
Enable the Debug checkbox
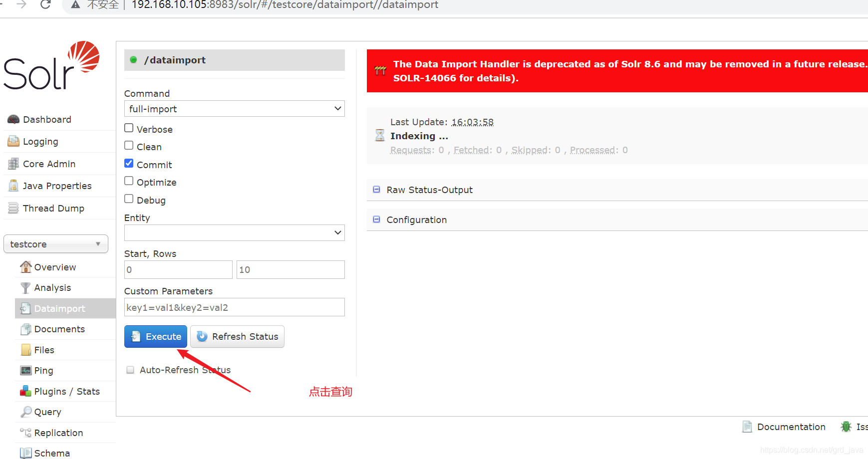coord(129,199)
